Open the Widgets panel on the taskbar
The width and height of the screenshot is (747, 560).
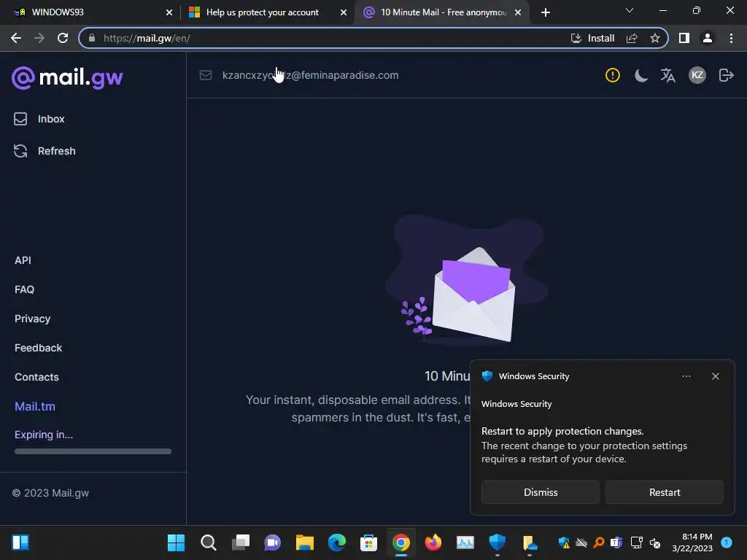20,542
